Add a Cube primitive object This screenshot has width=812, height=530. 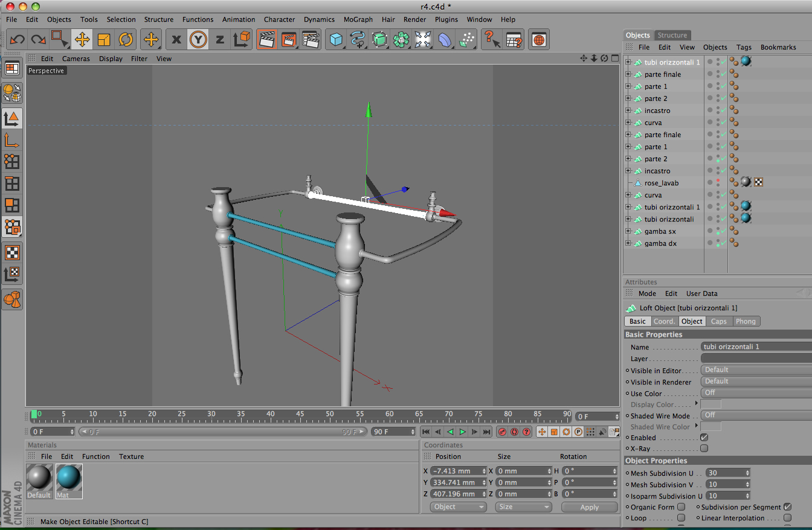(x=336, y=40)
